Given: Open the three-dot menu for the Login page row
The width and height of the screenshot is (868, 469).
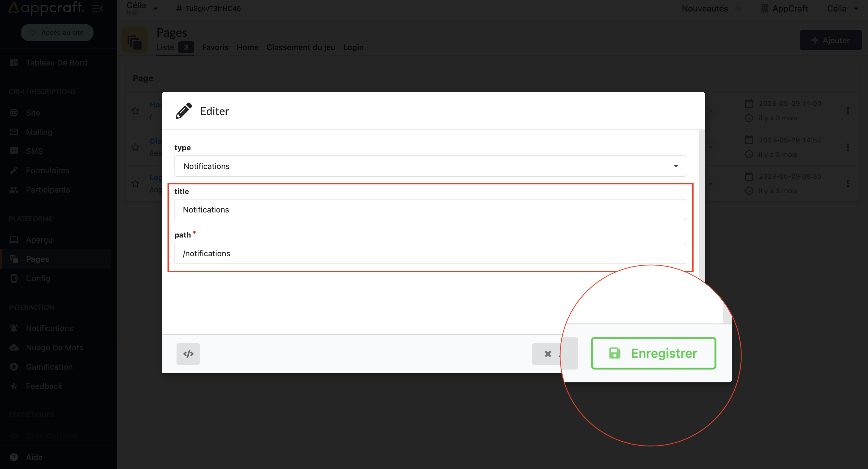Looking at the screenshot, I should (848, 183).
